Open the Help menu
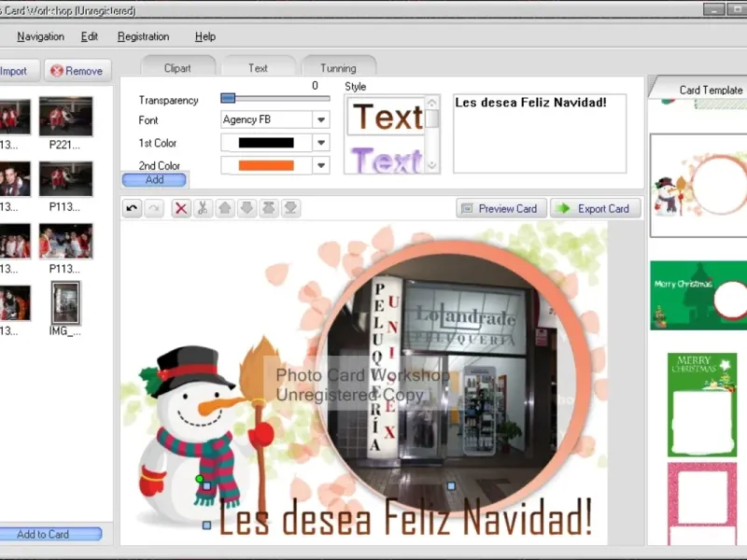The image size is (747, 560). [205, 36]
